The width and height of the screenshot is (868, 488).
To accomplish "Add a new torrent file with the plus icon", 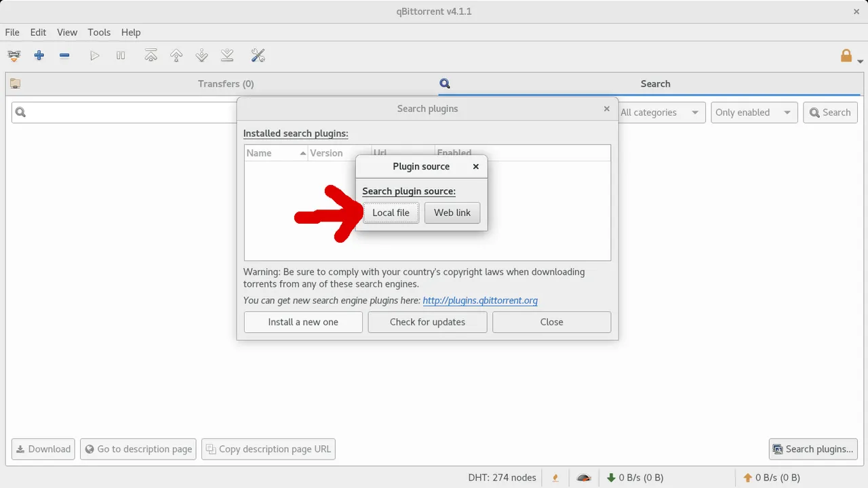I will tap(39, 55).
